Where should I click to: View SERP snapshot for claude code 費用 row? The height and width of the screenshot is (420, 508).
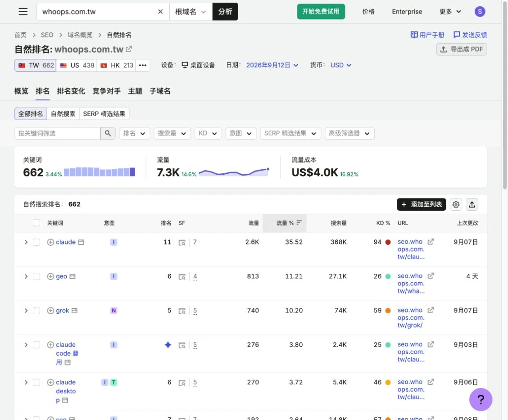pos(182,345)
